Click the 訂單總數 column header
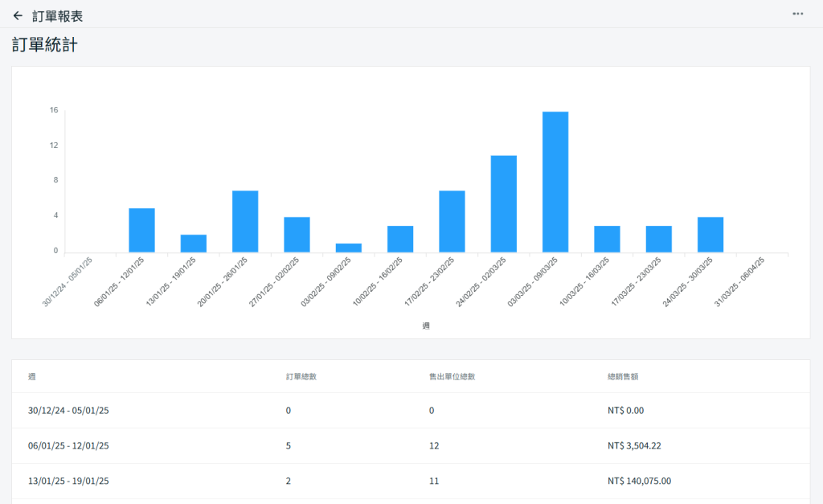Screen dimensions: 823x504 click(x=301, y=376)
